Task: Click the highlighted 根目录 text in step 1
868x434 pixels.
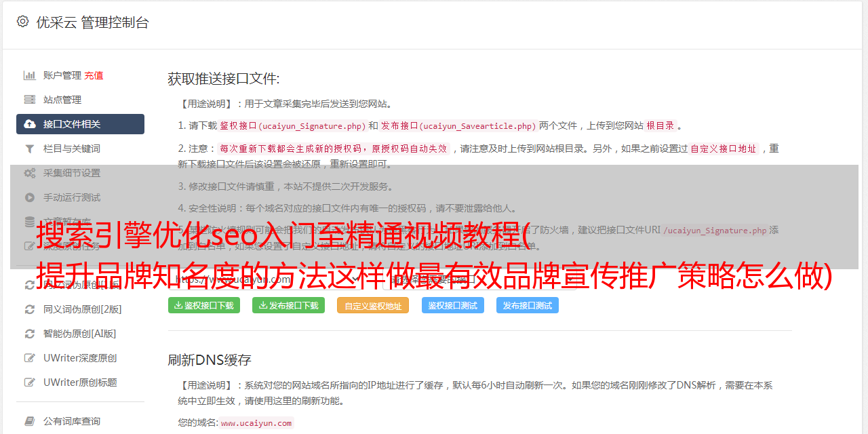Action: tap(660, 125)
